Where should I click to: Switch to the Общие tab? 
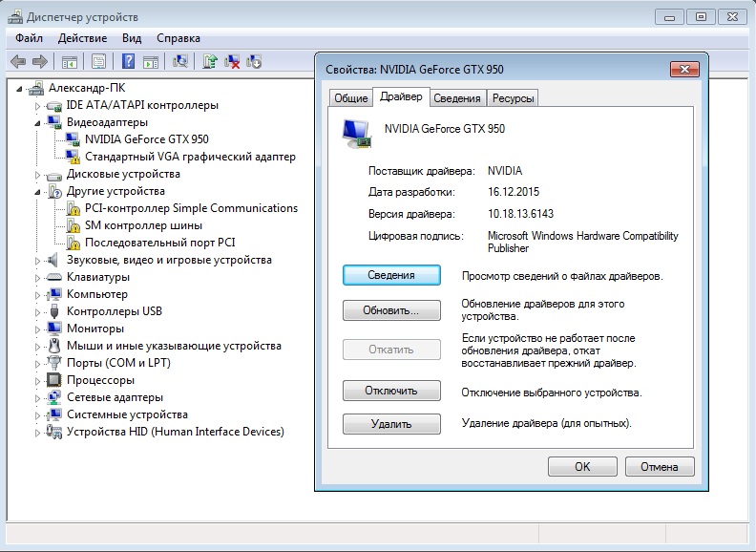tap(351, 98)
